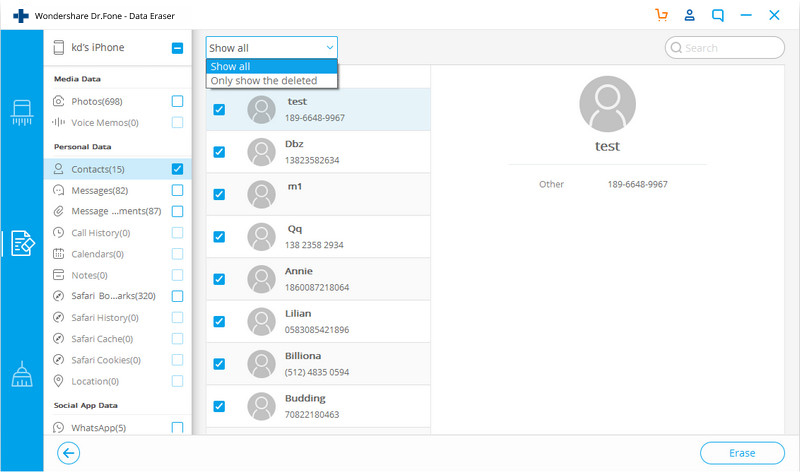Image resolution: width=800 pixels, height=473 pixels.
Task: Select the m1 contact row
Action: point(318,194)
